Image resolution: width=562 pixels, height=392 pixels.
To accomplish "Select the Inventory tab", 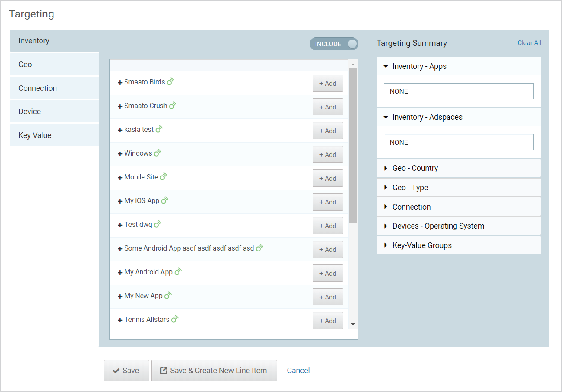I will click(x=54, y=41).
